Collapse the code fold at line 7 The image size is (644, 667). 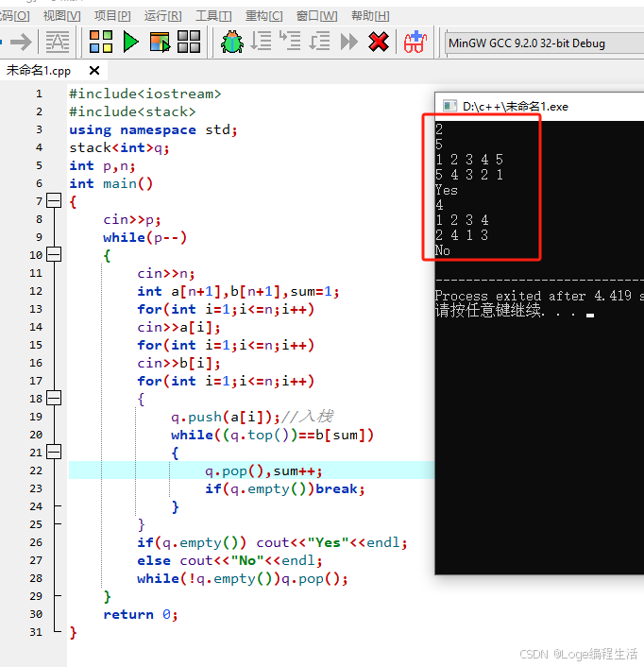pos(54,200)
